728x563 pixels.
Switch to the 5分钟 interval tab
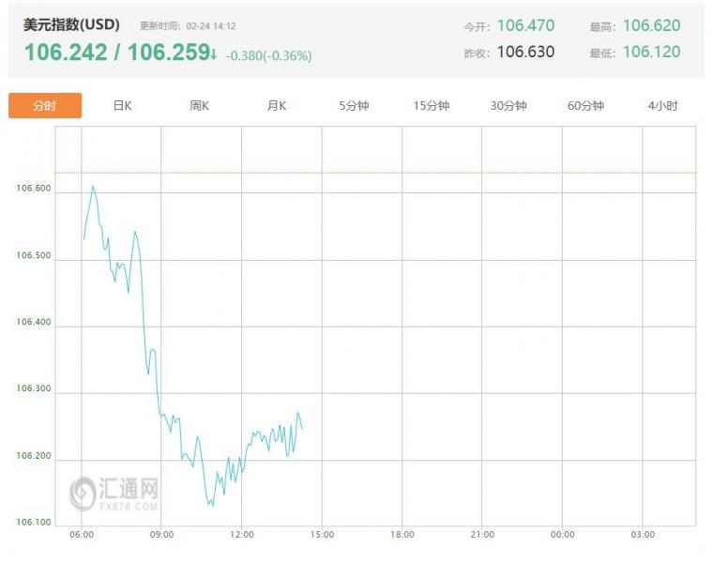[354, 106]
